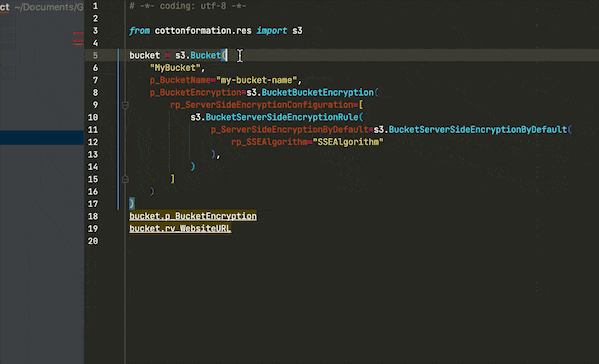This screenshot has width=599, height=364.
Task: Click the highlighted text bucket.rv_WebsiteURL
Action: click(x=180, y=228)
